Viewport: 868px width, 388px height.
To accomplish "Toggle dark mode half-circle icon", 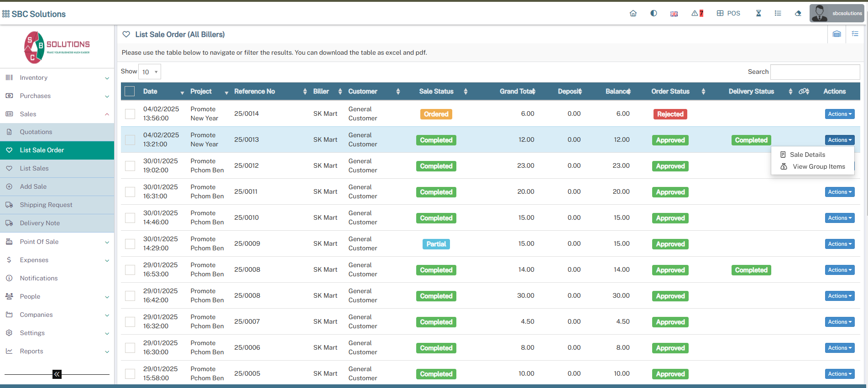I will (654, 13).
